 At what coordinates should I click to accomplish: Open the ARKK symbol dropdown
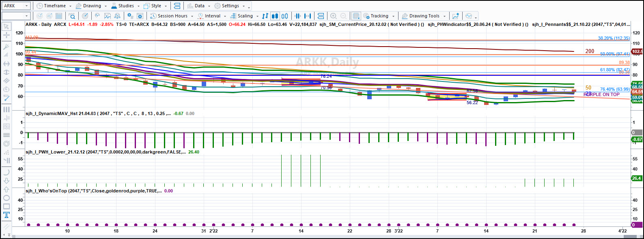27,6
